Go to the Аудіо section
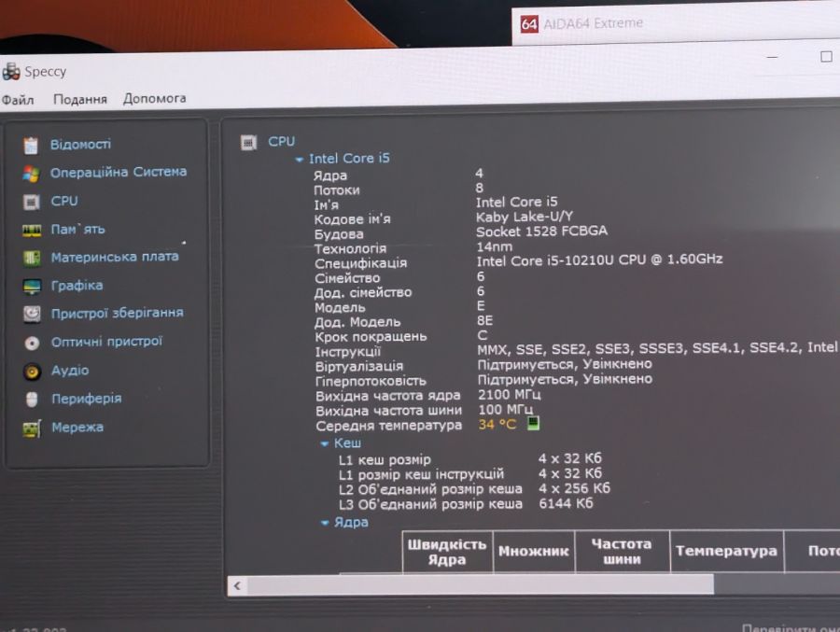Screen dimensions: 840x632 point(70,371)
